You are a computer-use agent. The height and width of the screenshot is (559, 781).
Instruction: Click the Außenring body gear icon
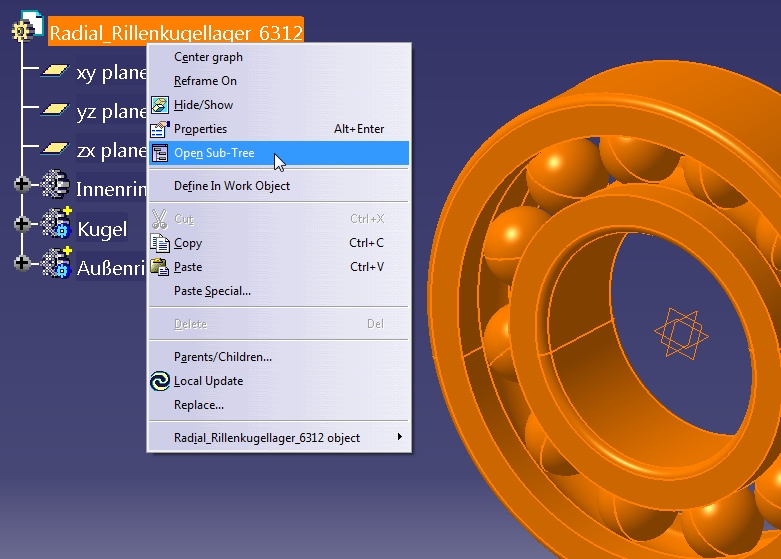pyautogui.click(x=56, y=263)
